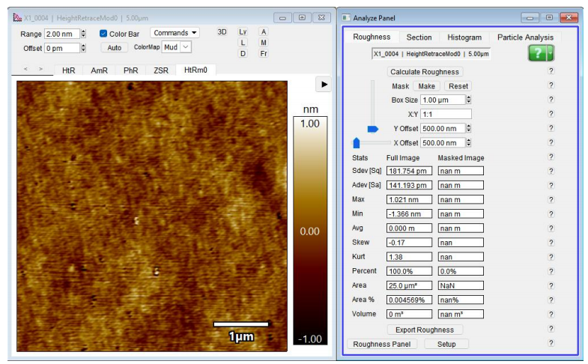The width and height of the screenshot is (588, 364).
Task: Click the Export Roughness button
Action: point(425,330)
